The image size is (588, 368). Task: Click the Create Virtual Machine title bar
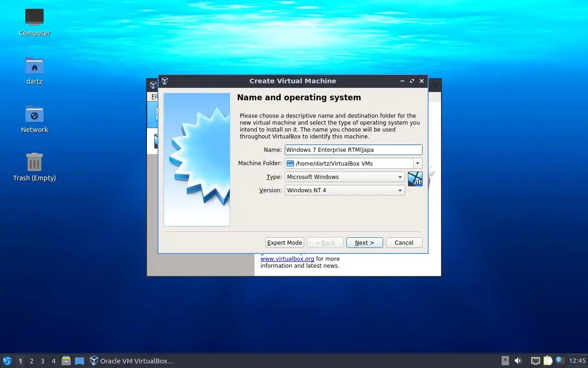tap(293, 81)
